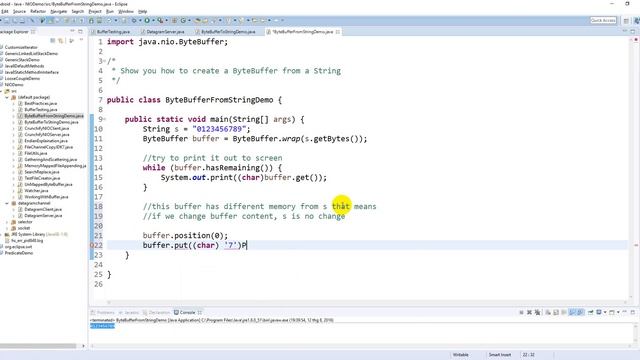Select DatagramClient.java in Package Explorer
The width and height of the screenshot is (640, 360).
(43, 209)
